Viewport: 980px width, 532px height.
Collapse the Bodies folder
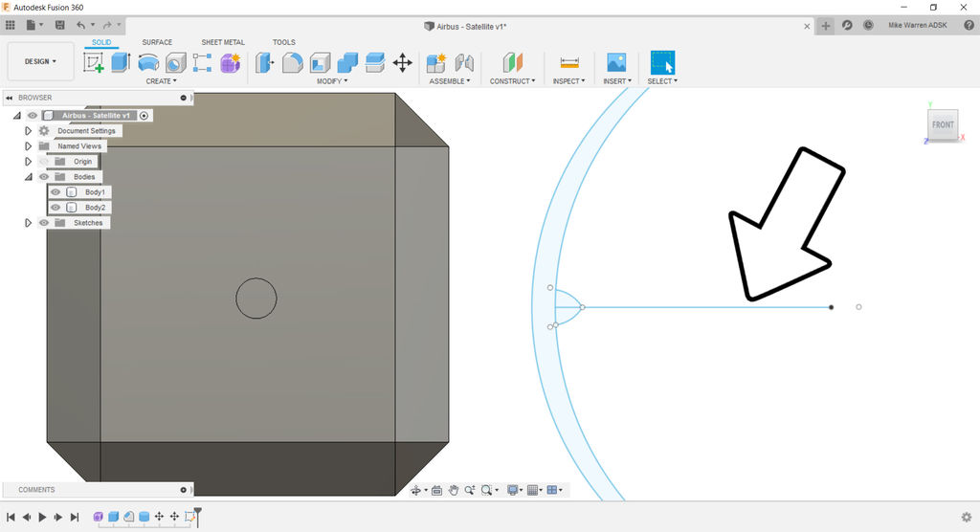click(28, 176)
